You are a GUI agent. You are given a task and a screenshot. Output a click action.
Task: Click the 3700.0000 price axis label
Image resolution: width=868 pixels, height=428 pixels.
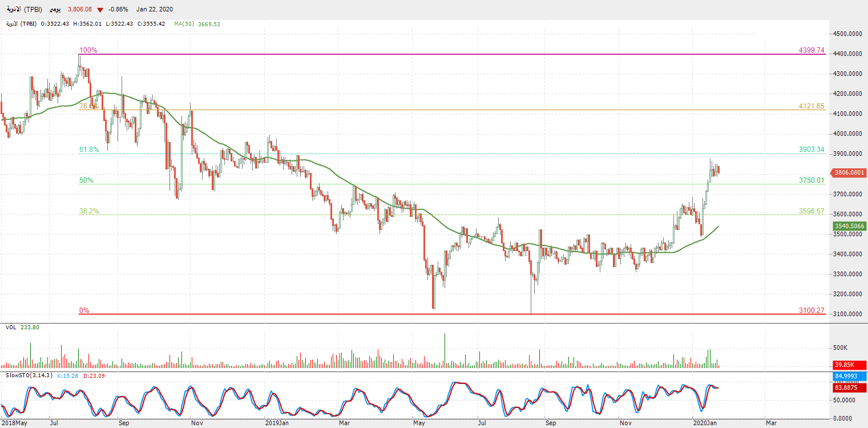849,194
